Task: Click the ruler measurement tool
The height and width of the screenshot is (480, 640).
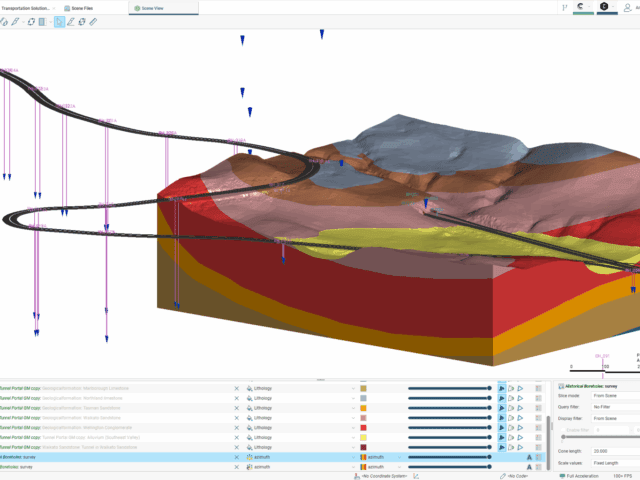Action: tap(93, 21)
